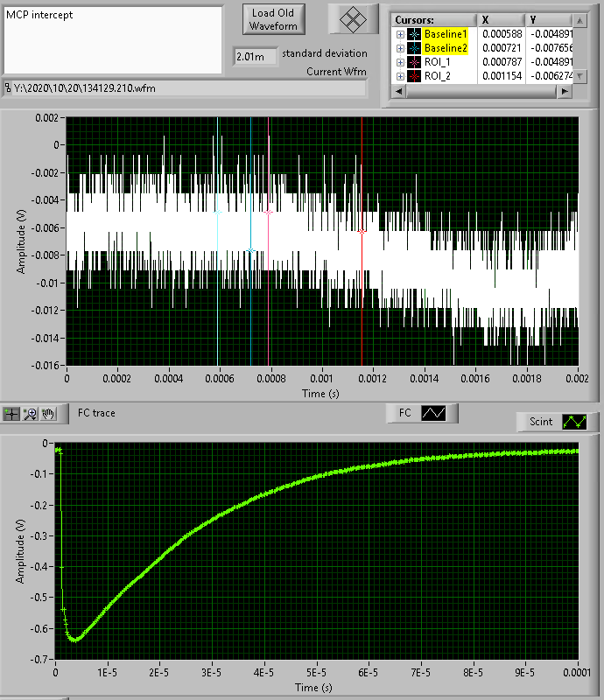Click the Scint plot legend line sample
Screen dimensions: 604x700
click(x=574, y=422)
